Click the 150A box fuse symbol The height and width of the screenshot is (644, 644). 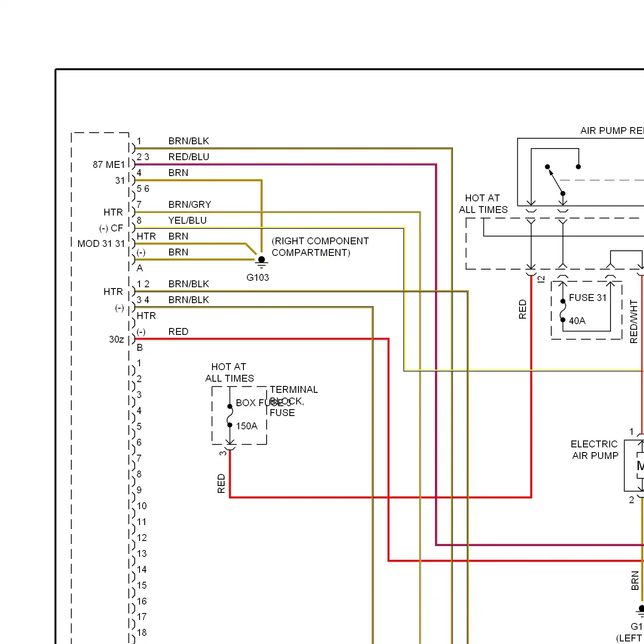(230, 416)
